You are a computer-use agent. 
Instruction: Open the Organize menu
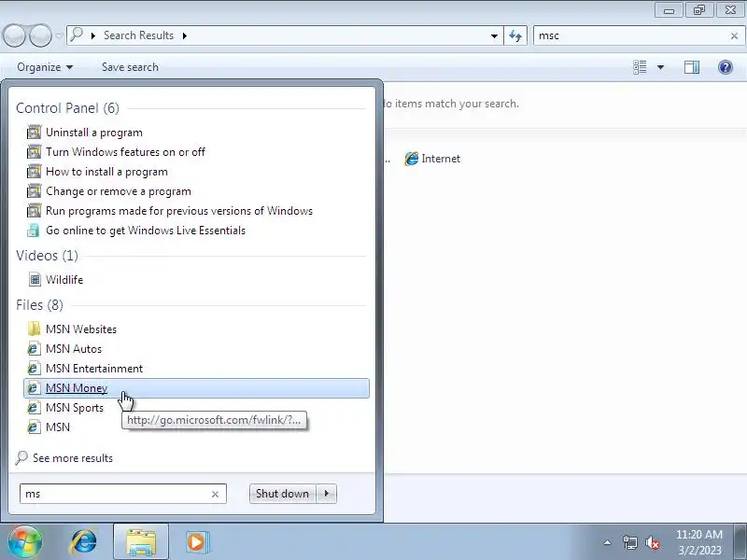point(45,67)
